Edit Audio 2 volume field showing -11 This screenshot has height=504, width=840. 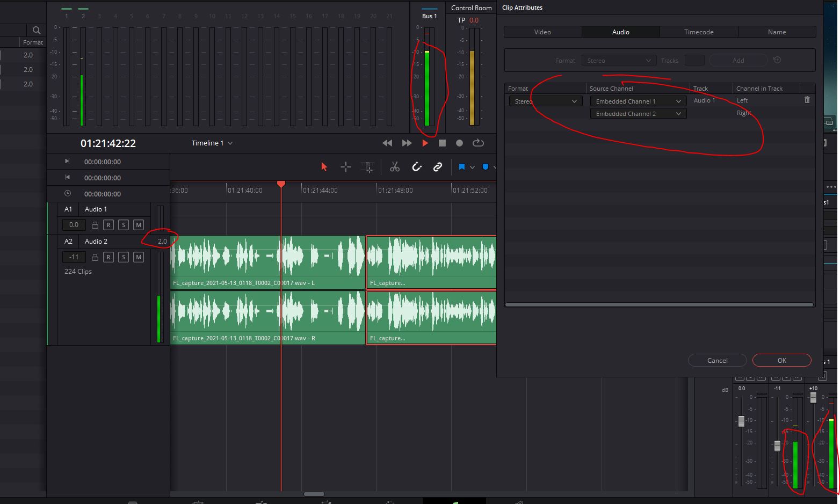[x=74, y=257]
